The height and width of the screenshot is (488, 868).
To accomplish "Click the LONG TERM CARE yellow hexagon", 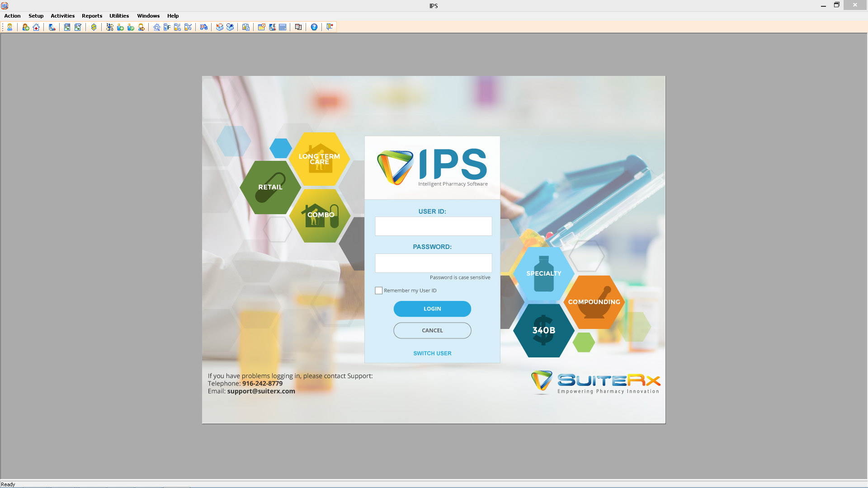I will (319, 159).
